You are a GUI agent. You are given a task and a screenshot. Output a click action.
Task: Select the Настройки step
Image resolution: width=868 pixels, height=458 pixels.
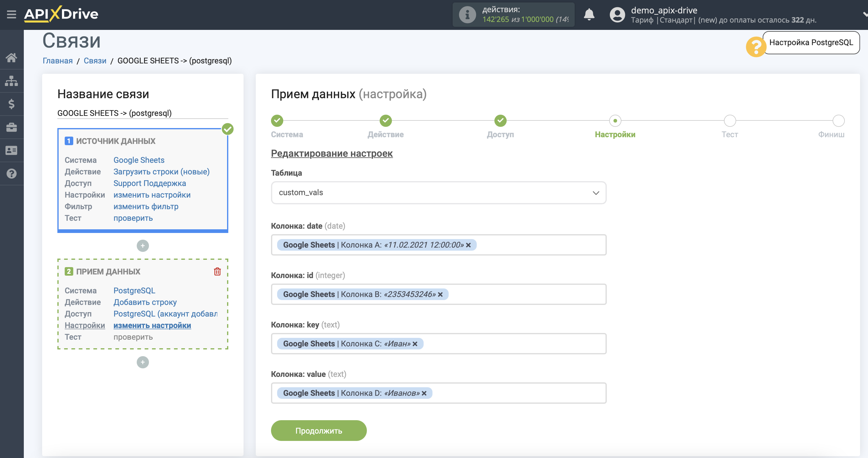pyautogui.click(x=615, y=120)
